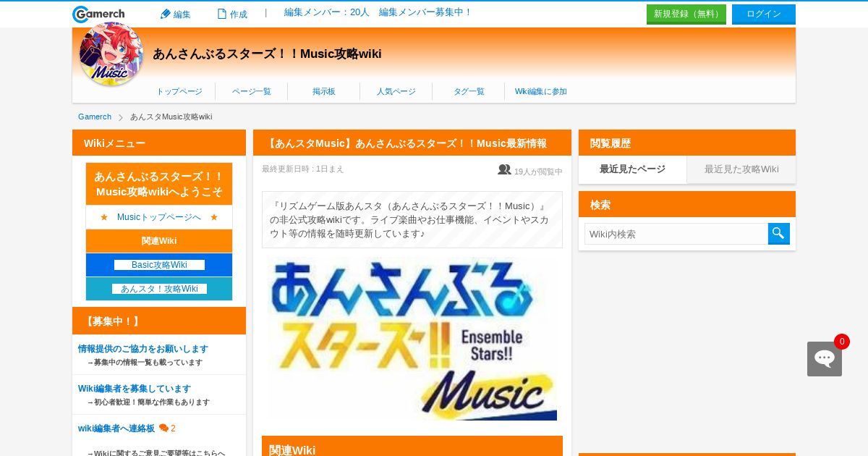Open the chat bubble widget
Image resolution: width=868 pixels, height=456 pixels.
825,359
